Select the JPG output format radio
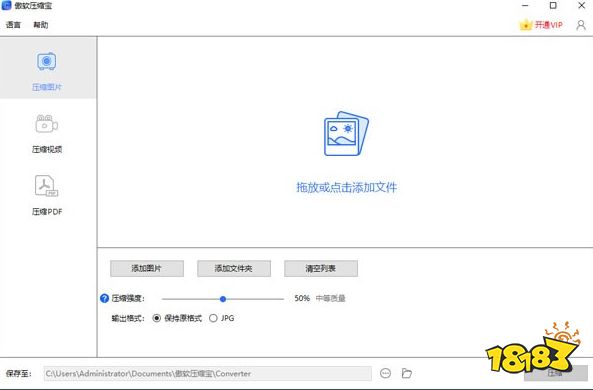 click(x=213, y=318)
